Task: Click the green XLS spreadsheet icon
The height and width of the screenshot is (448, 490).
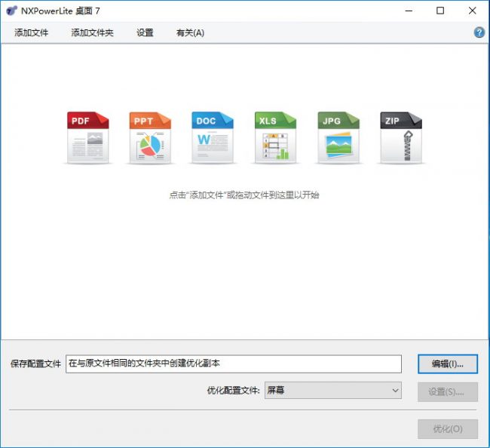Action: click(x=275, y=138)
